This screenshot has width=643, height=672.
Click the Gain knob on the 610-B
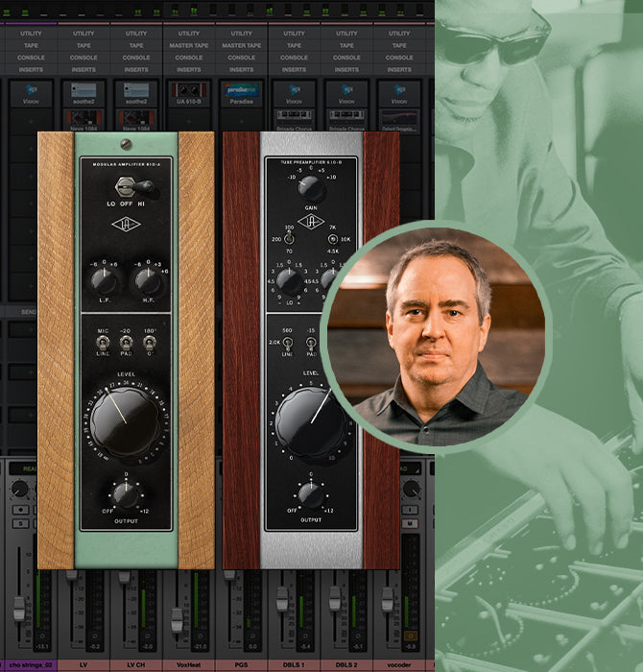(310, 188)
